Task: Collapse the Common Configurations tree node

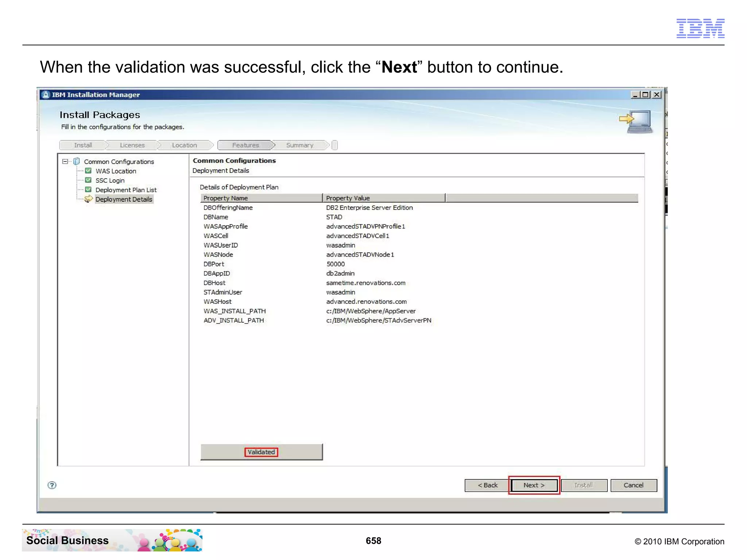Action: [65, 161]
